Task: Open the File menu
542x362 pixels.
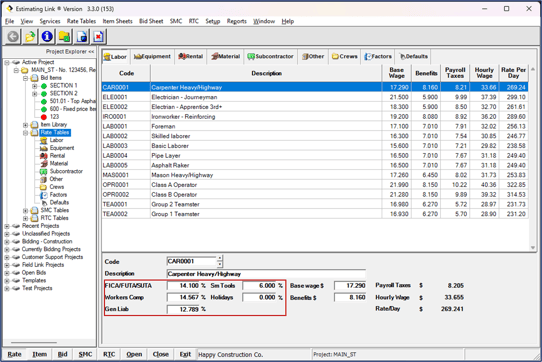Action: pos(10,21)
